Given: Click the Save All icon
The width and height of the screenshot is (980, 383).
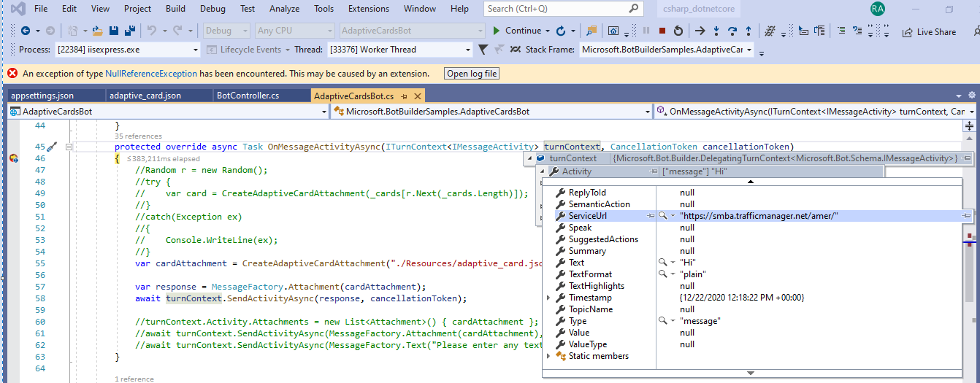Looking at the screenshot, I should pyautogui.click(x=129, y=31).
